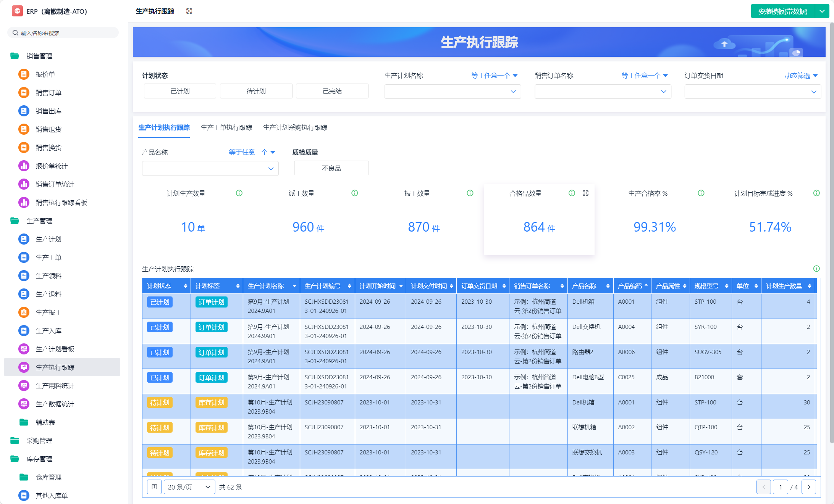This screenshot has width=834, height=504.
Task: Click table info icon right of 生产计划执行跟踪 heading
Action: pyautogui.click(x=816, y=269)
